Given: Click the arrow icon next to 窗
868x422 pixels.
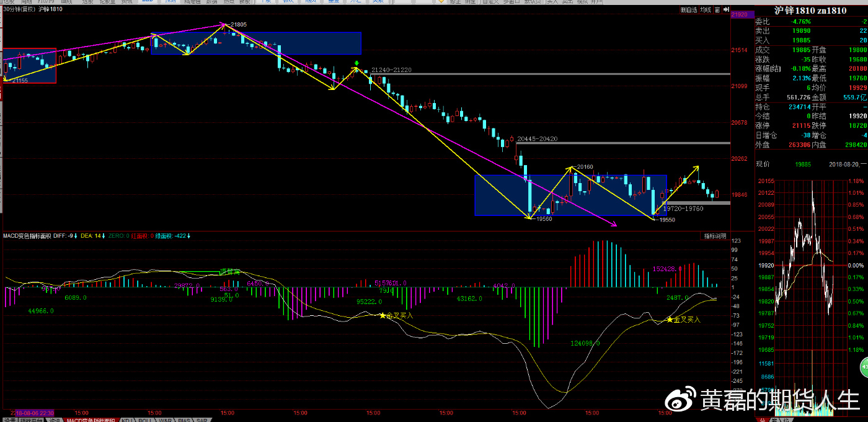Looking at the screenshot, I should [725, 10].
